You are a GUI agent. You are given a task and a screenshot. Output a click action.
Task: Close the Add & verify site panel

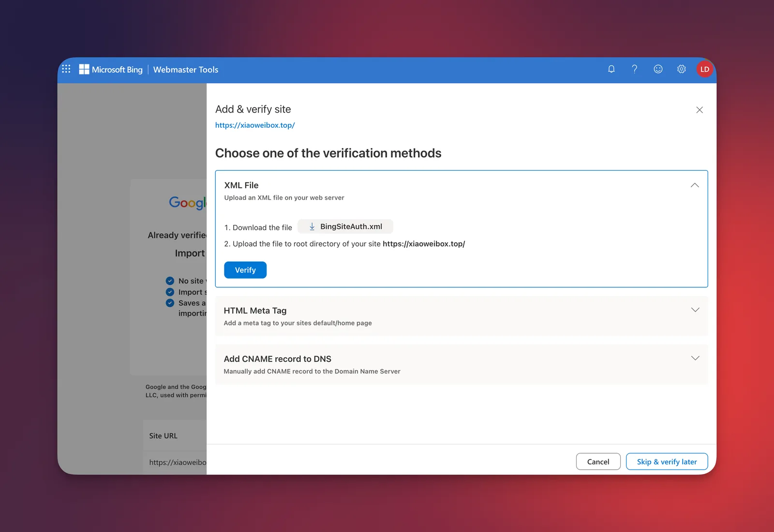coord(700,110)
